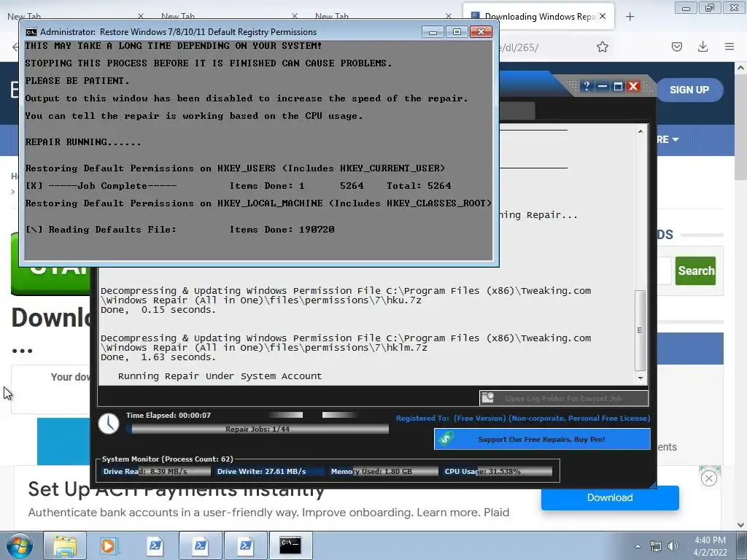Click the CPU Usage meter bar
This screenshot has width=747, height=560.
[x=498, y=472]
